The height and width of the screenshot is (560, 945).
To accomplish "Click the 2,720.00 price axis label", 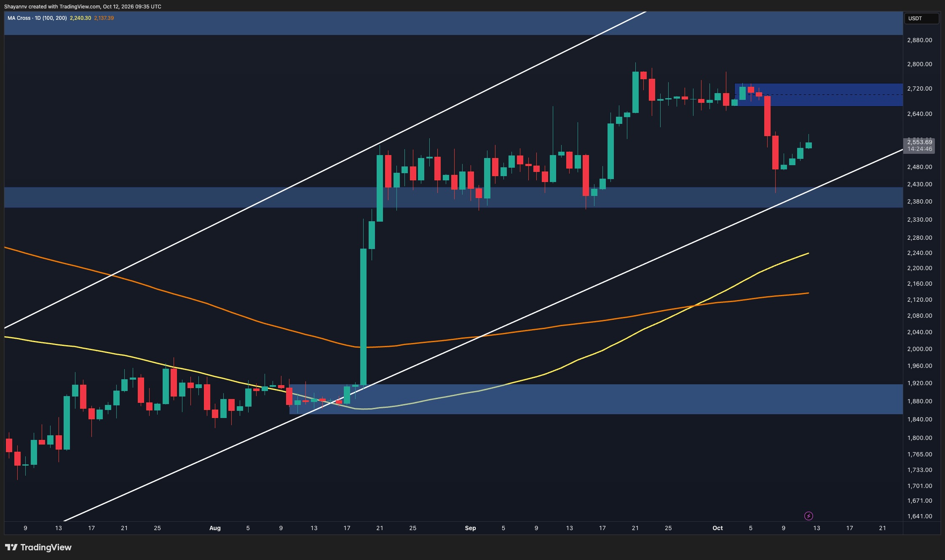I will [920, 88].
